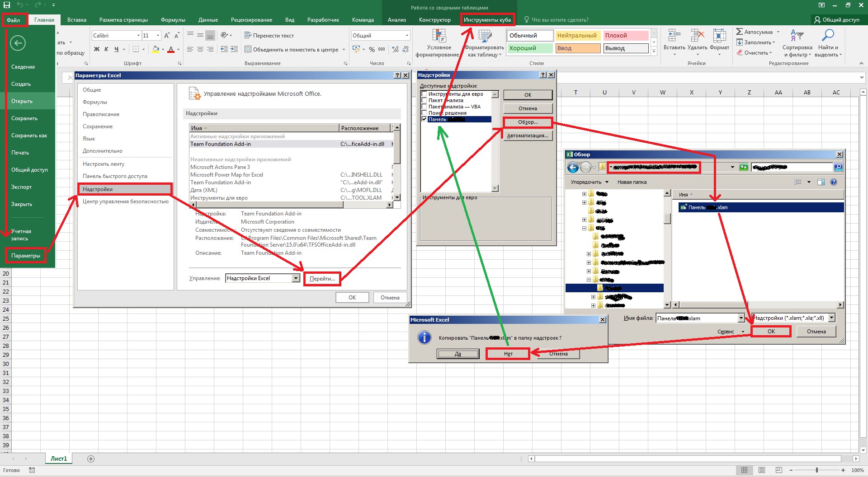
Task: Decrease indent in the alignment group
Action: pyautogui.click(x=224, y=49)
